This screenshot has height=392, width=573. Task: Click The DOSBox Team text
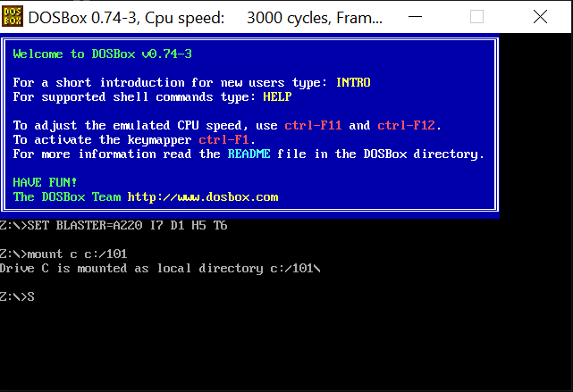(x=67, y=197)
